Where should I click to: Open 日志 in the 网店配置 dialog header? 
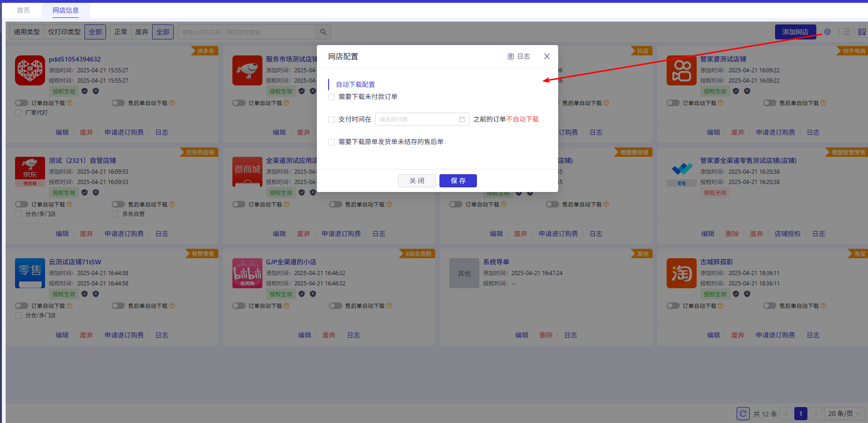point(519,56)
